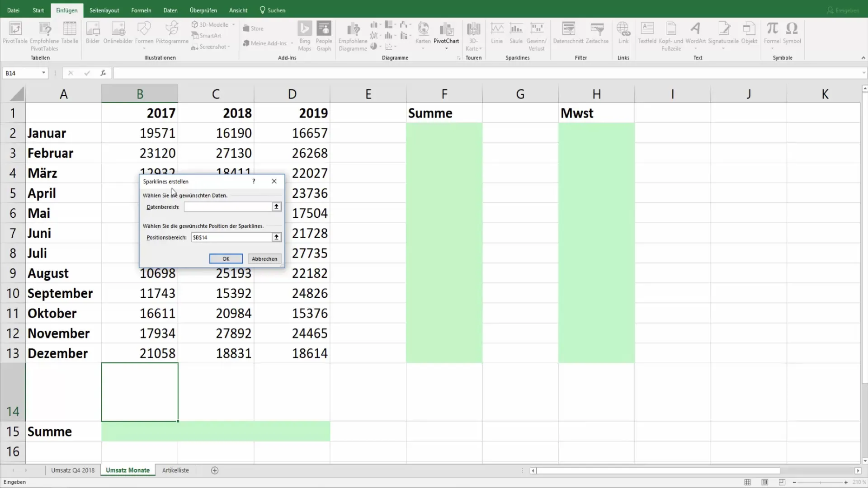Confirm Sparklines dialog with OK

[226, 259]
